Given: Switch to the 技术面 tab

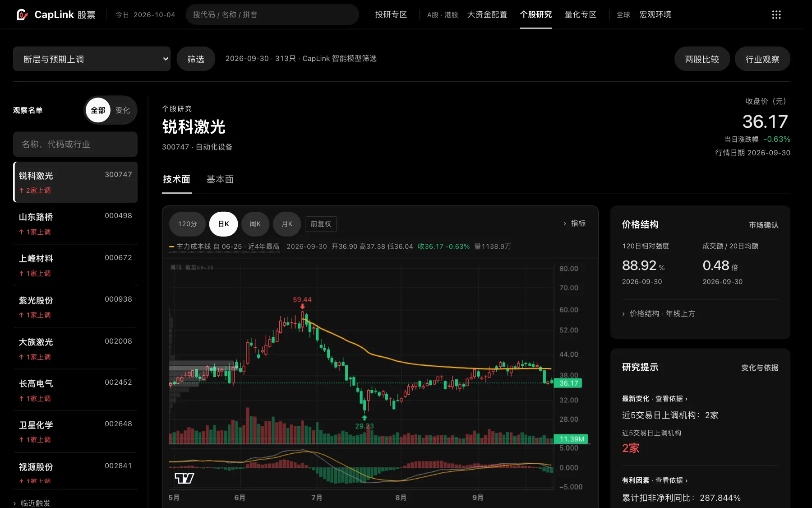Looking at the screenshot, I should (x=176, y=180).
